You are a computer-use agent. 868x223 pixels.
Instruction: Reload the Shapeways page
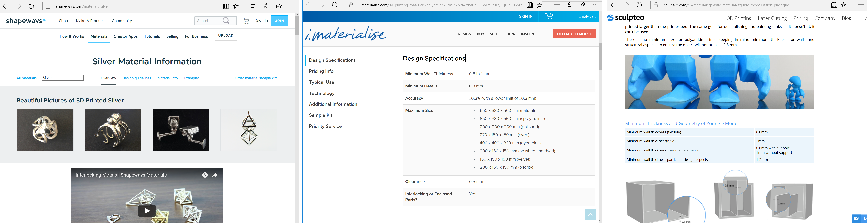[x=31, y=6]
